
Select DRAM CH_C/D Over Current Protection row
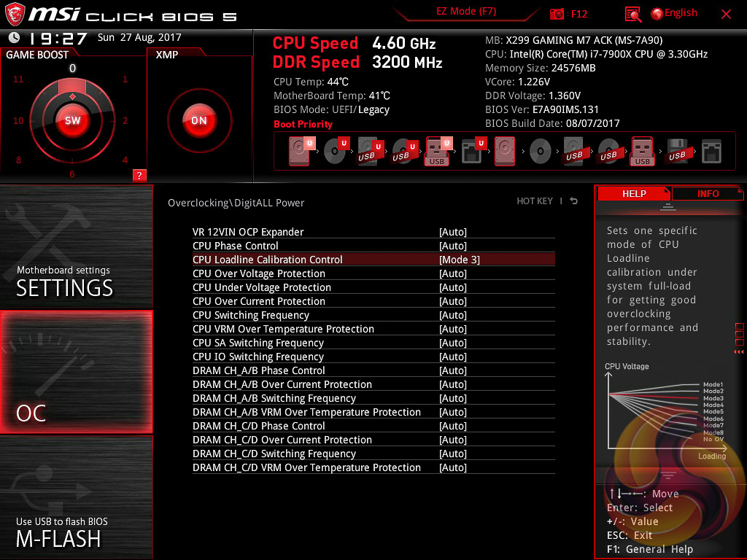[x=373, y=440]
